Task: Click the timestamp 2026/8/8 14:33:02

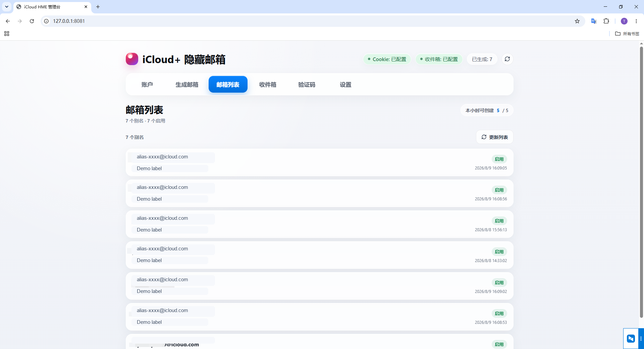Action: pos(491,261)
